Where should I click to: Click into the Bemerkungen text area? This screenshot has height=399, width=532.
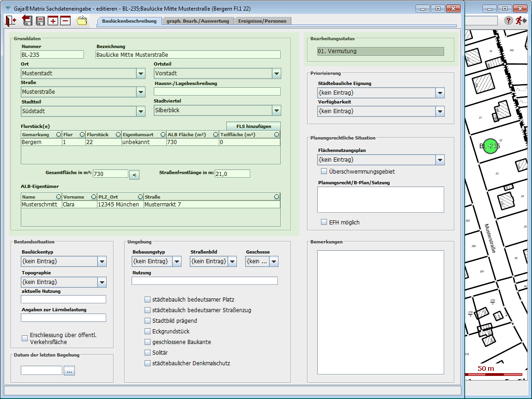(381, 312)
